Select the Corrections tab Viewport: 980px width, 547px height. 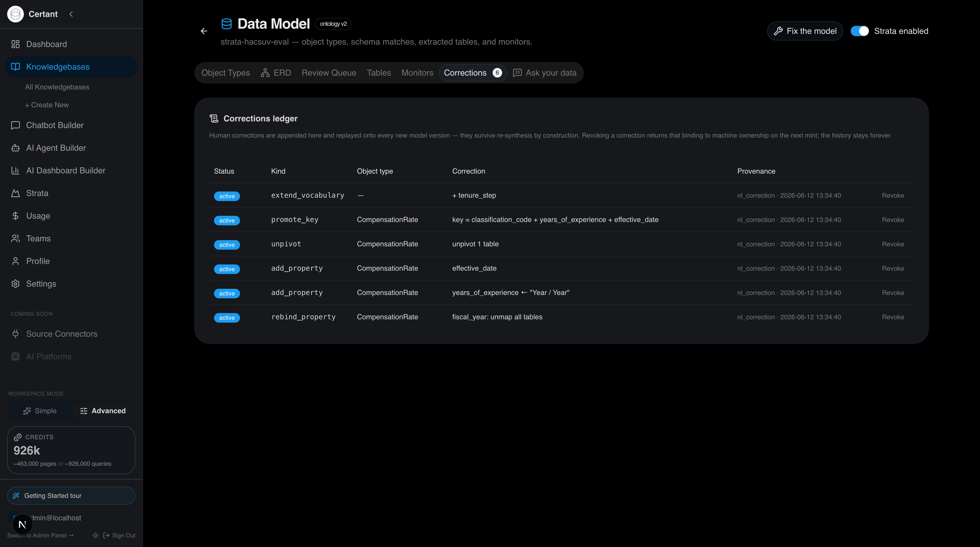pos(473,73)
